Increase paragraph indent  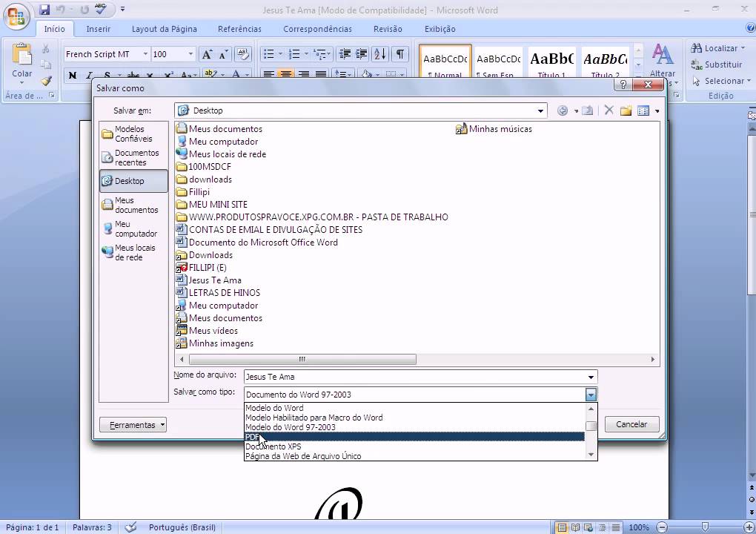362,54
